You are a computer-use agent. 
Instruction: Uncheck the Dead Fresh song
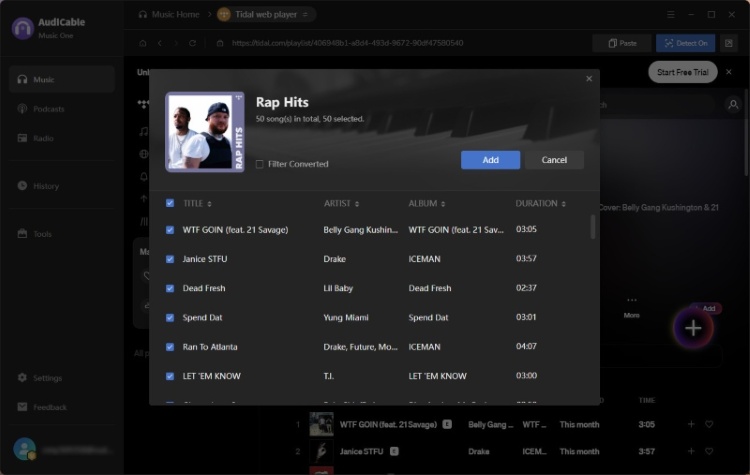click(170, 288)
